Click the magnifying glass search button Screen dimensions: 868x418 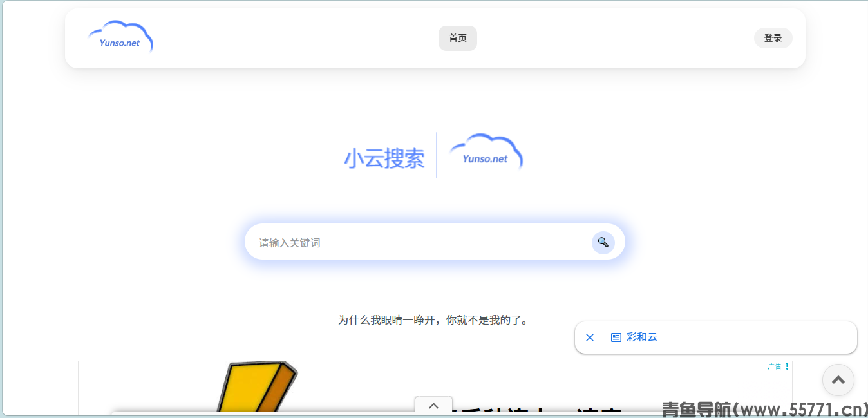(603, 243)
